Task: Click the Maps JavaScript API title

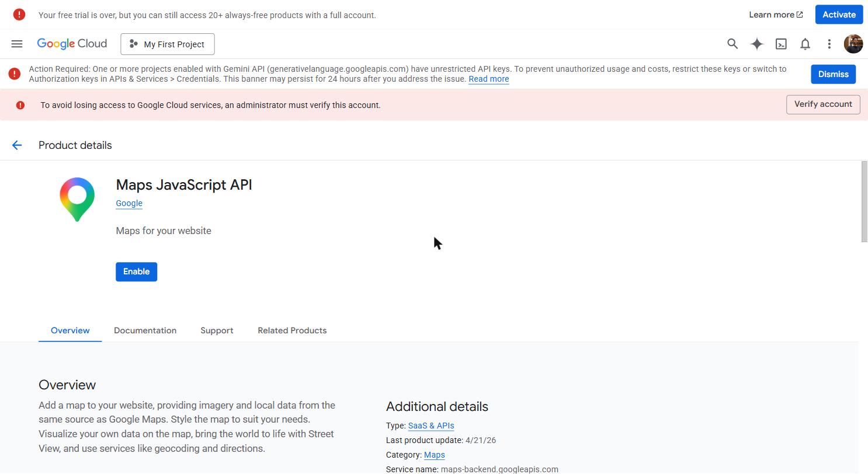Action: (184, 184)
